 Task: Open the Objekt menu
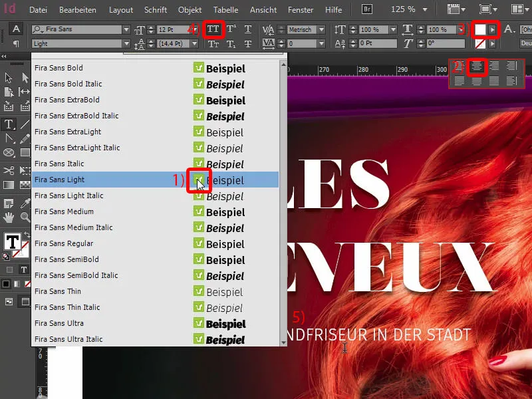(x=190, y=10)
